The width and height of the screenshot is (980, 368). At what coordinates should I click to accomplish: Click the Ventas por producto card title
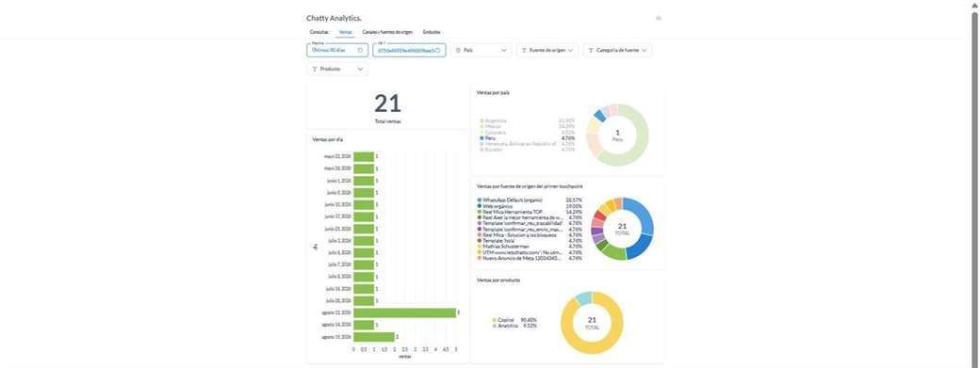coord(498,280)
